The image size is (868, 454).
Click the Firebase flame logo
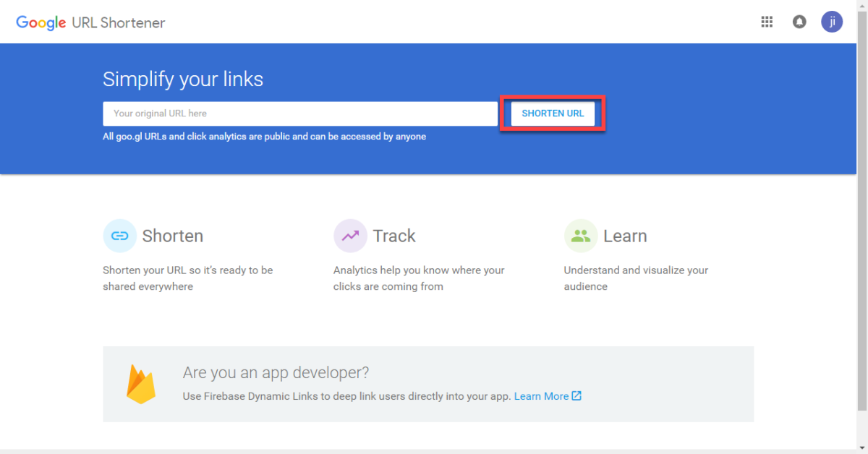click(141, 383)
